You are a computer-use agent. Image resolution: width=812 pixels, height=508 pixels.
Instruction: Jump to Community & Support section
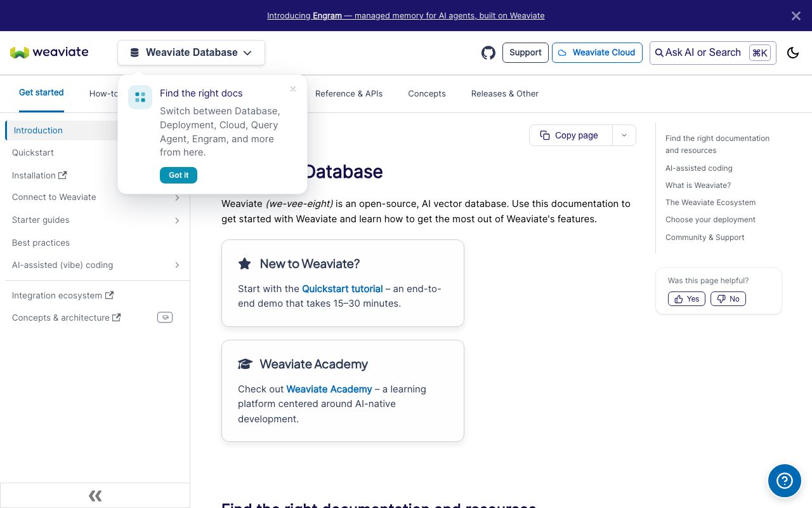[x=705, y=237]
